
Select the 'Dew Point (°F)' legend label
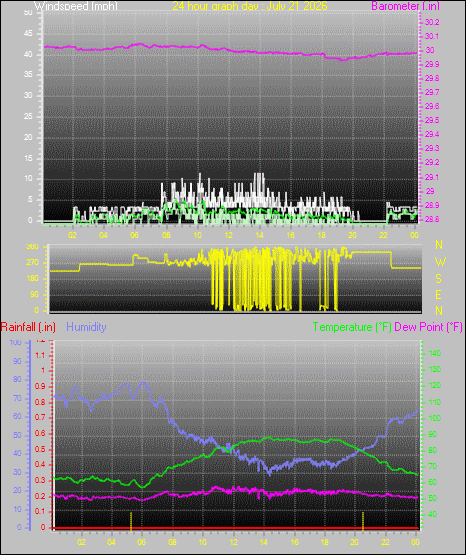428,327
